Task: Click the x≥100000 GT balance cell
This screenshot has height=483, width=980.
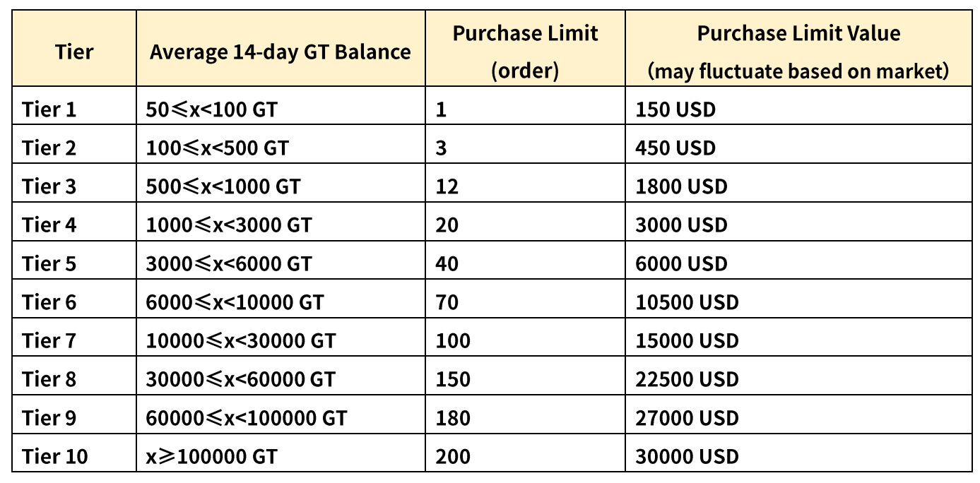Action: pyautogui.click(x=211, y=456)
